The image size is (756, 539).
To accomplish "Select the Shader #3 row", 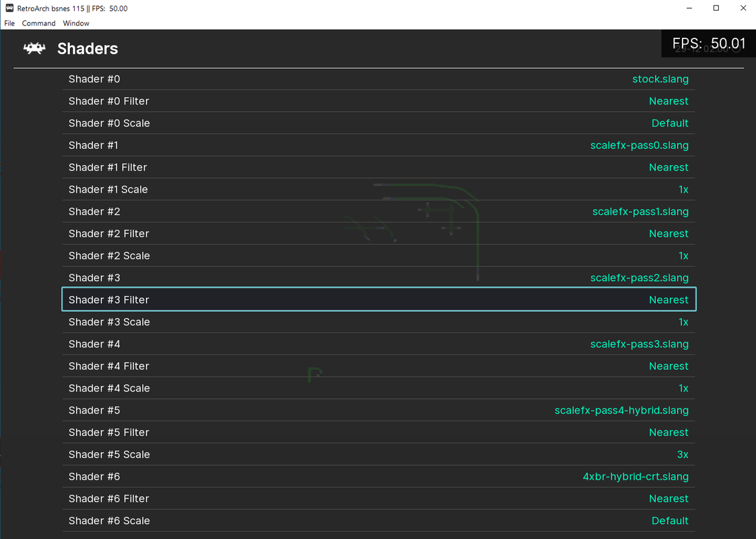I will pos(378,278).
